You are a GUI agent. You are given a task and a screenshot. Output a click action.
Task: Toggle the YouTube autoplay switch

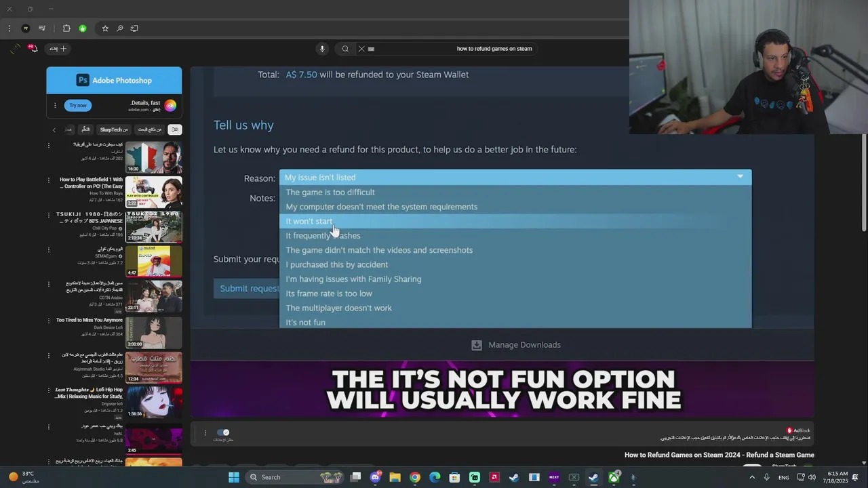point(222,432)
